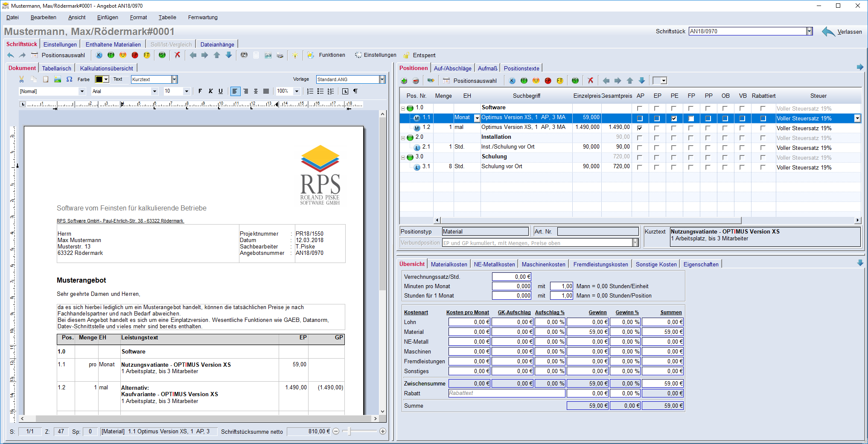The width and height of the screenshot is (868, 444).
Task: Uncheck AP checkbox for position 1.2
Action: pos(640,128)
